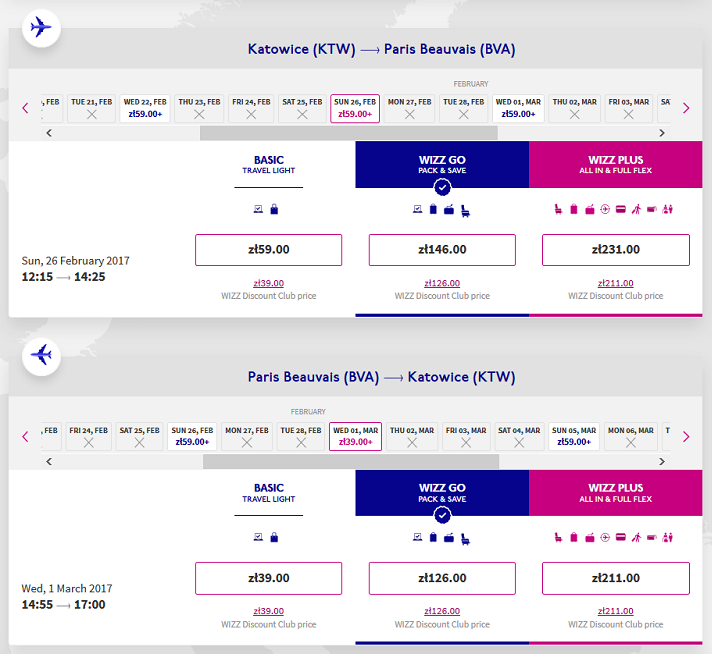Open return Basic discount club price link
712x654 pixels.
point(268,611)
